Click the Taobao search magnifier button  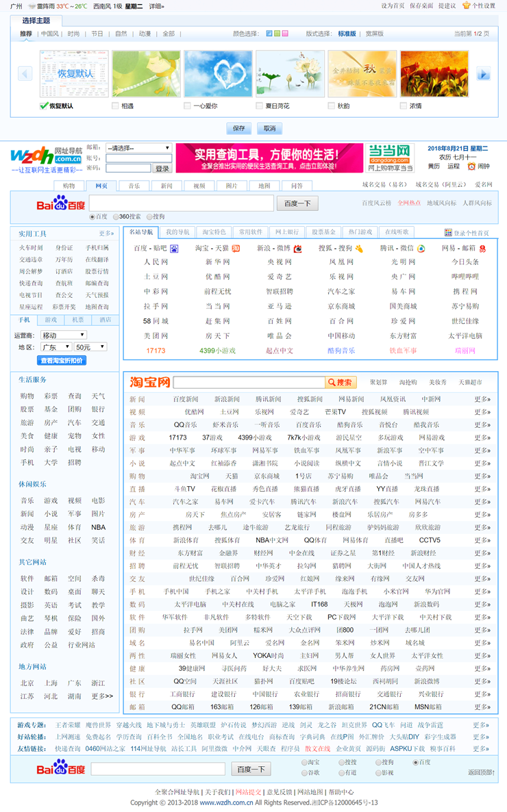point(342,382)
